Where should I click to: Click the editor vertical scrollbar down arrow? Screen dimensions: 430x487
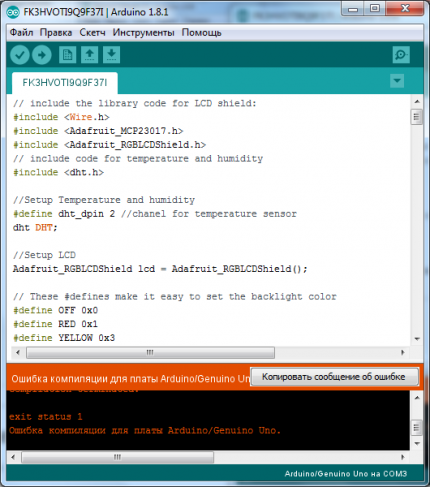[417, 339]
